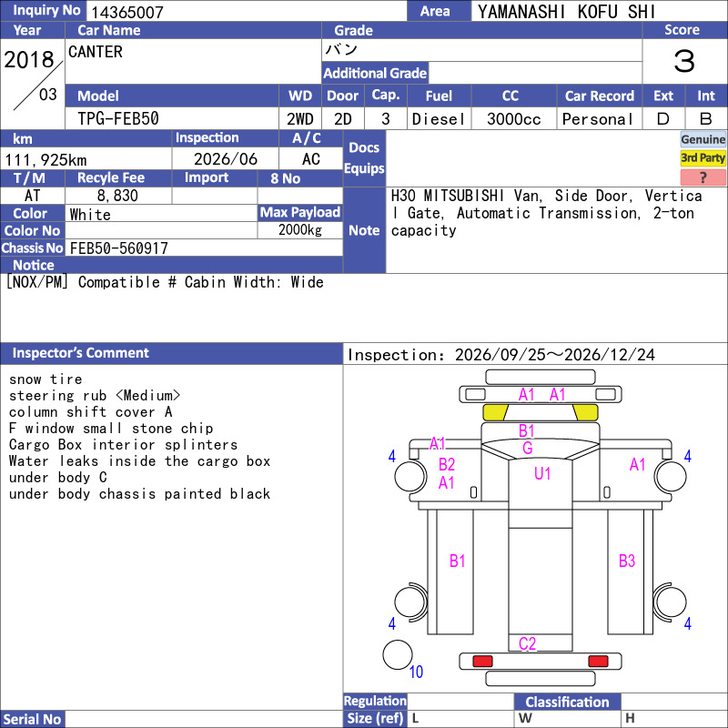Click the pink question mark badge
This screenshot has height=728, width=728.
click(x=703, y=177)
